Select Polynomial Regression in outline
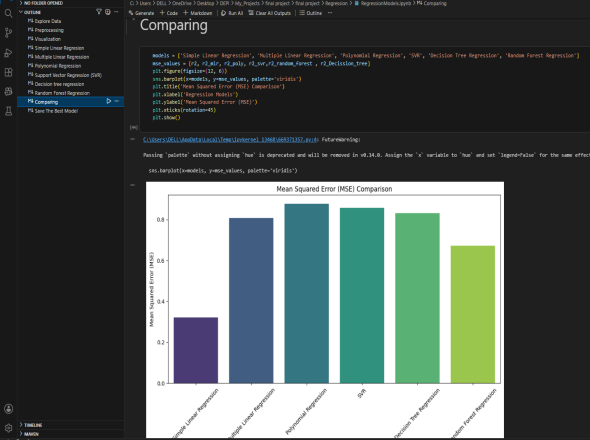 [58, 66]
